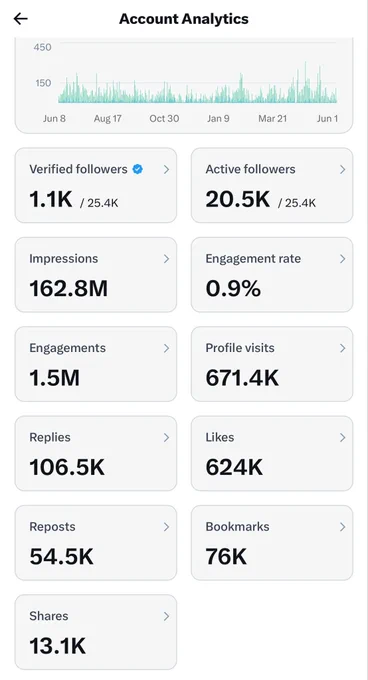Tap the Bookmarks card chevron

point(343,527)
